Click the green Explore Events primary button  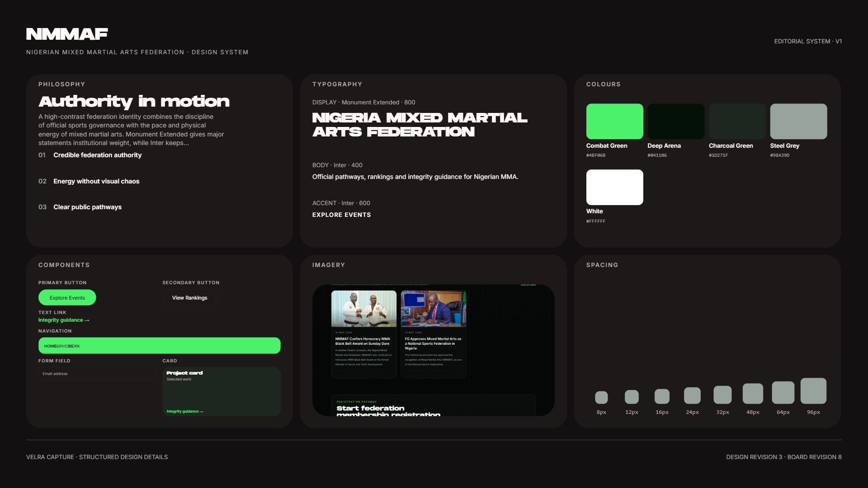(x=67, y=298)
